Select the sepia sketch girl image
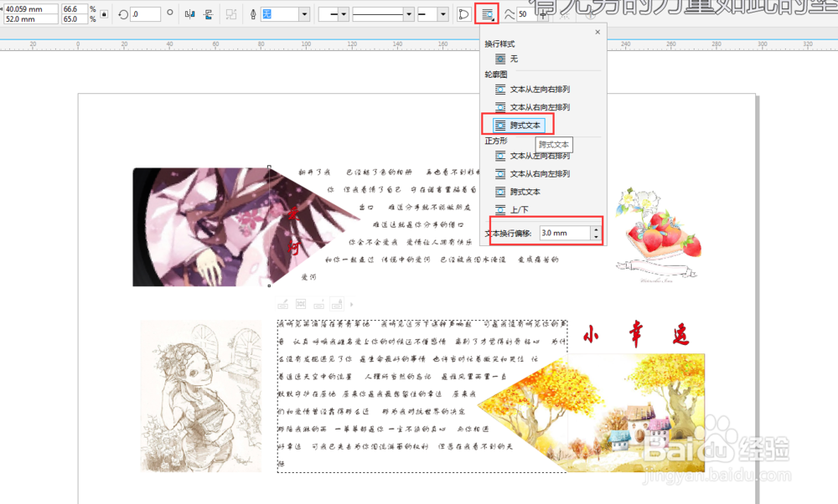Viewport: 838px width, 504px height. point(201,396)
